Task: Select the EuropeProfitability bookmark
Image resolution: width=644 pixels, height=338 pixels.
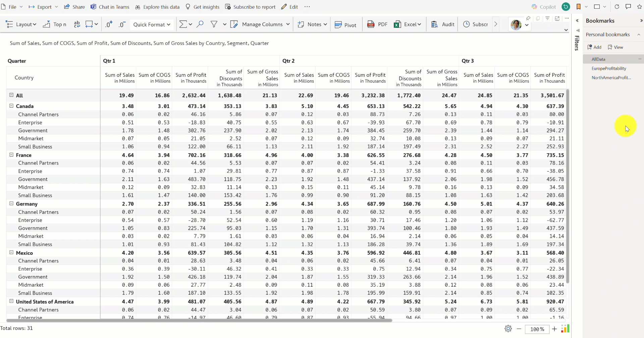Action: [x=609, y=68]
